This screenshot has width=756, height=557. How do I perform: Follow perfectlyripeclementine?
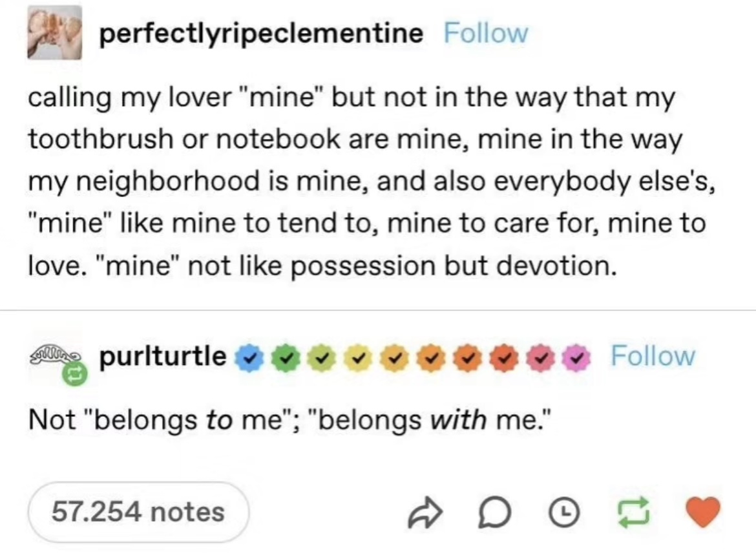pos(486,33)
